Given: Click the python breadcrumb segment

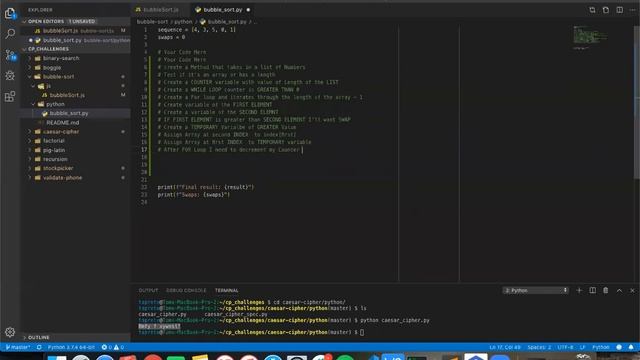Looking at the screenshot, I should (x=183, y=22).
